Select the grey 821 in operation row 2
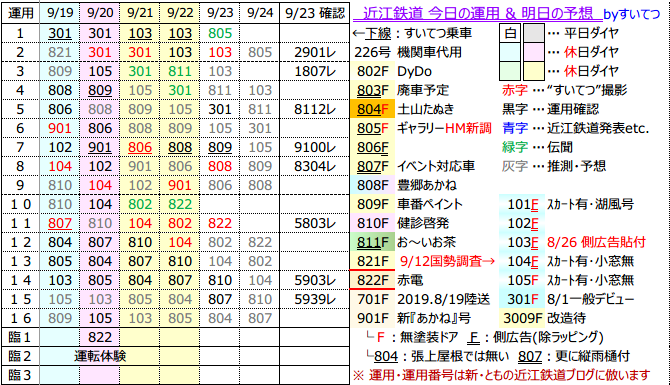Screen dimensions: 670x385 point(60,52)
